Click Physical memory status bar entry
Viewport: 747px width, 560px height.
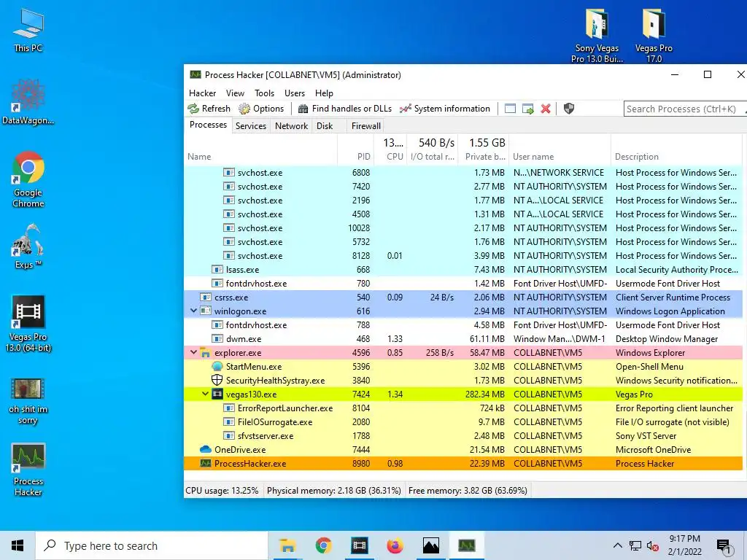[x=333, y=491]
